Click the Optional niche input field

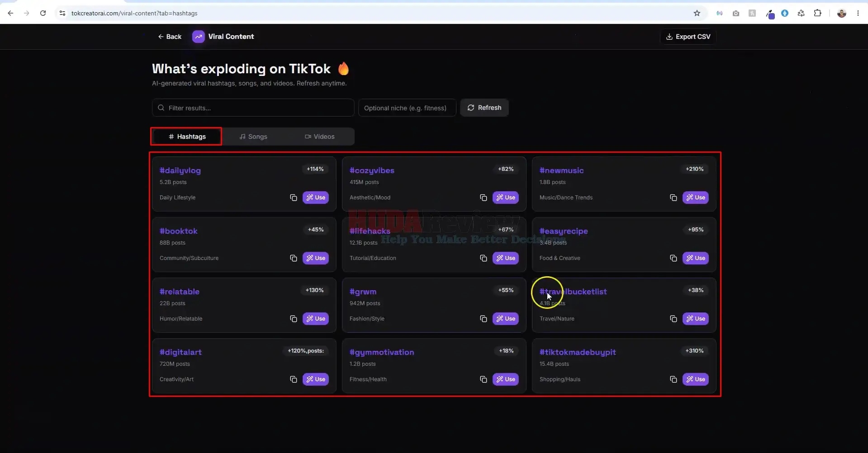tap(407, 108)
